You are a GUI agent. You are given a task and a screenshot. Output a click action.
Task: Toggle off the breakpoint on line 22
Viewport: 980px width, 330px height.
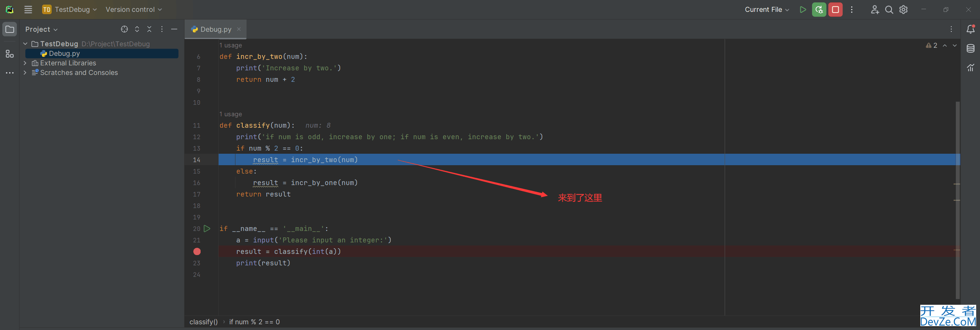(197, 252)
